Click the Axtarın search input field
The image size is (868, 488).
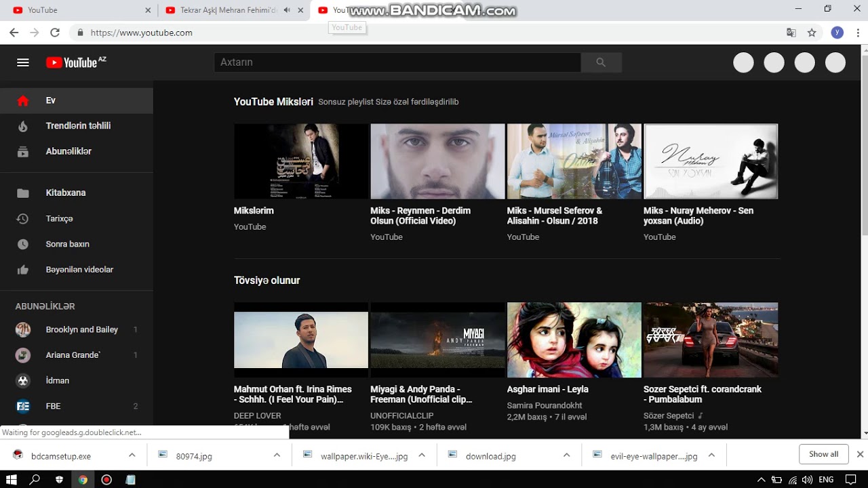[397, 62]
